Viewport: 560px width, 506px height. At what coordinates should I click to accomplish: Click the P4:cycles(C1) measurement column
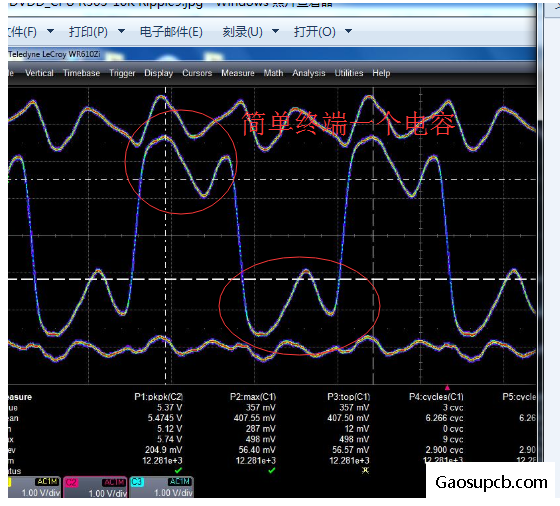pyautogui.click(x=436, y=397)
